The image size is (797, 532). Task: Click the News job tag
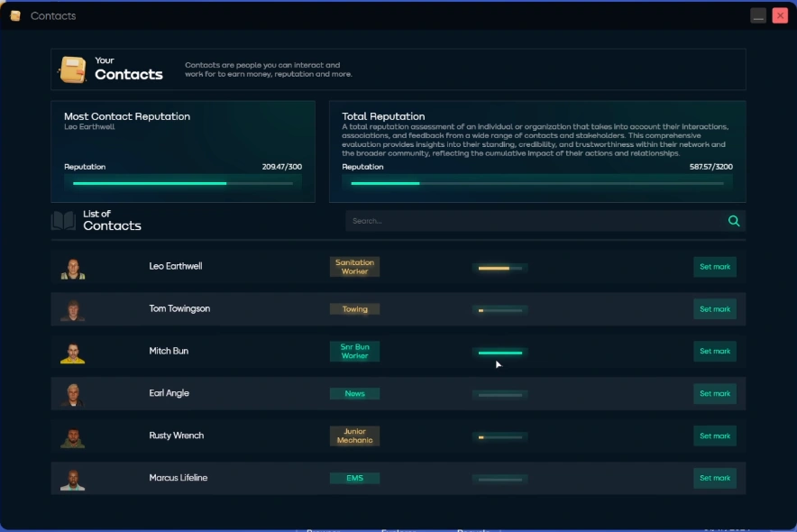(355, 394)
